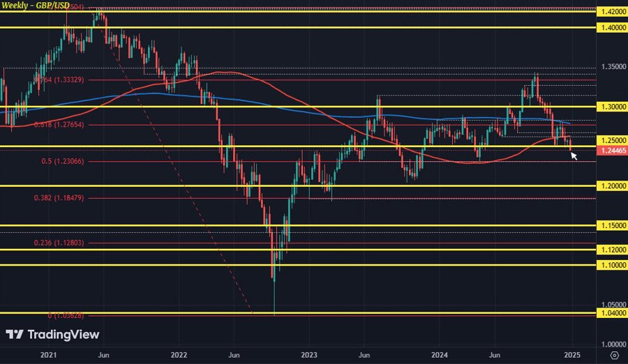The image size is (628, 364).
Task: Select the 1.42000 price label
Action: click(x=611, y=12)
